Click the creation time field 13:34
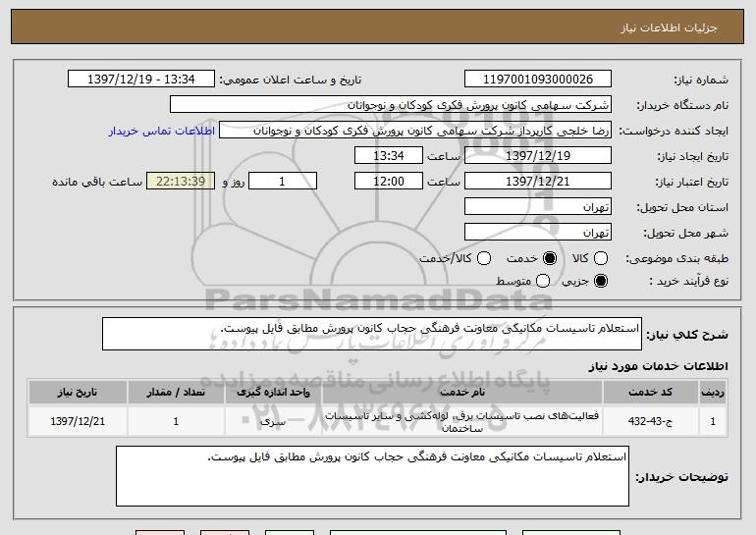756x535 pixels. pos(389,156)
